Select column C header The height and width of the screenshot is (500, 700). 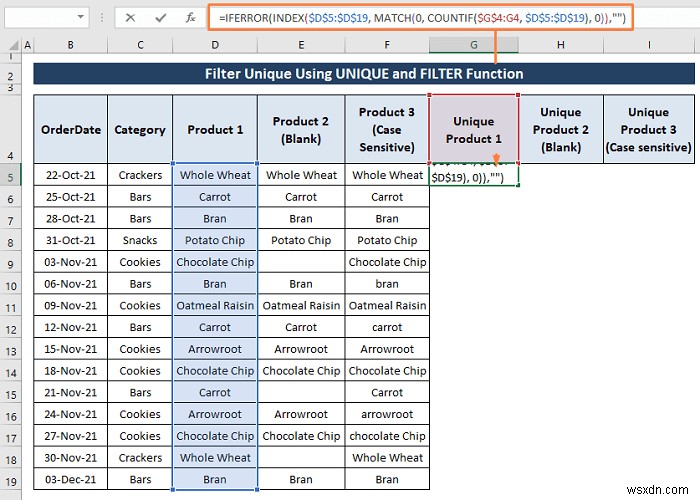coord(140,45)
